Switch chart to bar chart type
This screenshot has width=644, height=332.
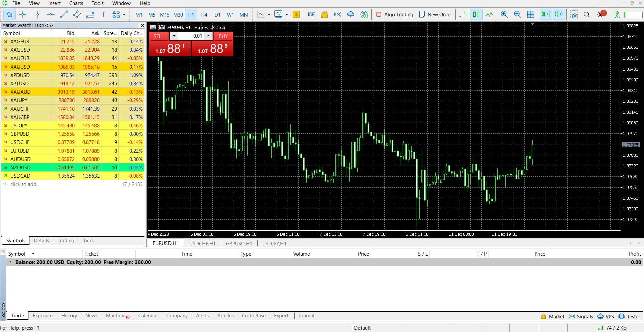pos(463,14)
